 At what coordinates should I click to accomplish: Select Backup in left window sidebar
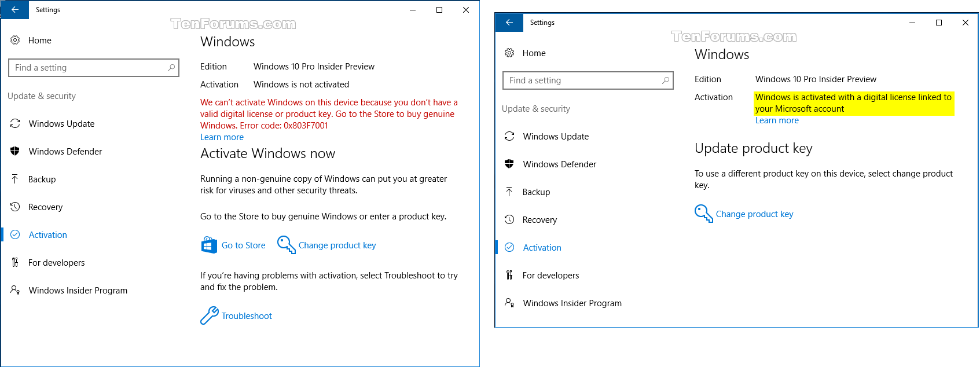click(42, 179)
